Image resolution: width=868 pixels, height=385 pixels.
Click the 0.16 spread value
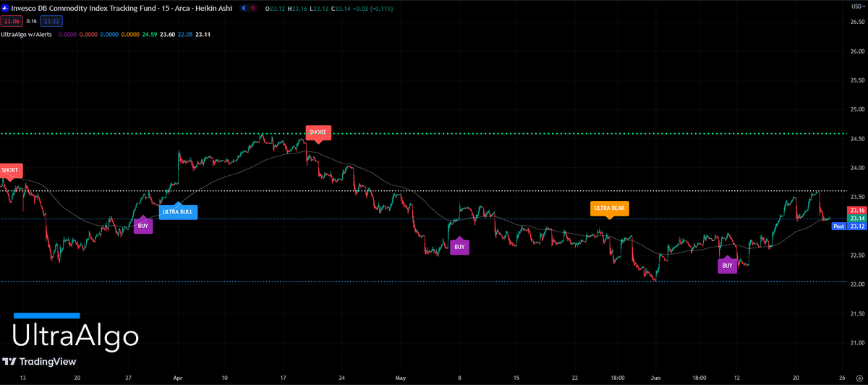[x=31, y=21]
